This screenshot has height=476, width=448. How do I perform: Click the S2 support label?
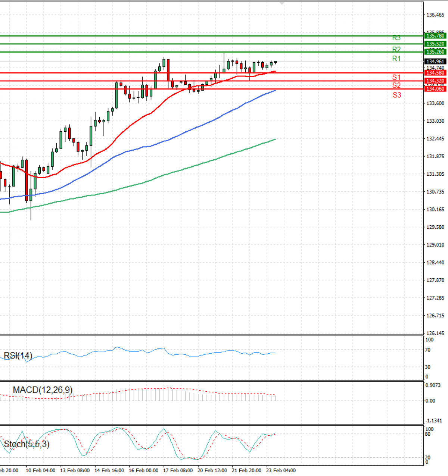point(396,85)
